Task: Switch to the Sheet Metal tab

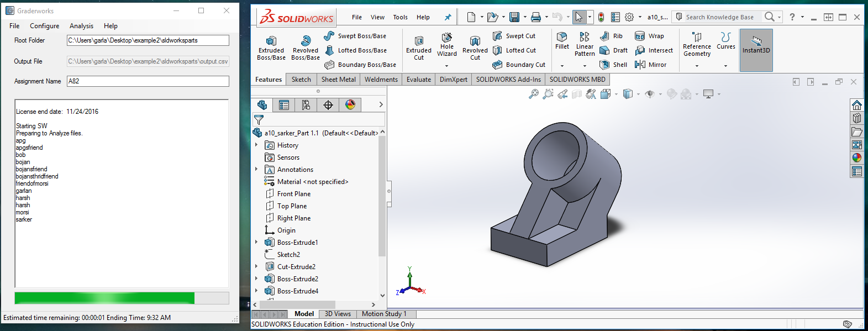Action: click(x=339, y=80)
